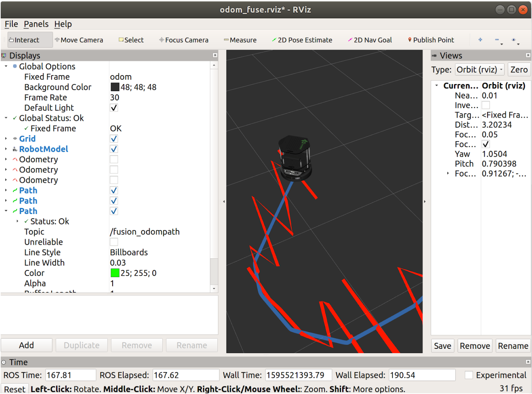Disable the Grid display
This screenshot has height=394, width=532.
click(114, 138)
